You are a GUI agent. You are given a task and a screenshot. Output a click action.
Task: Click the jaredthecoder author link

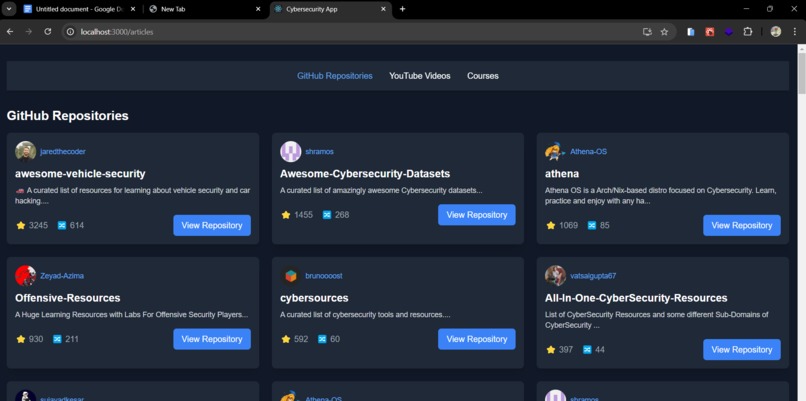[63, 152]
